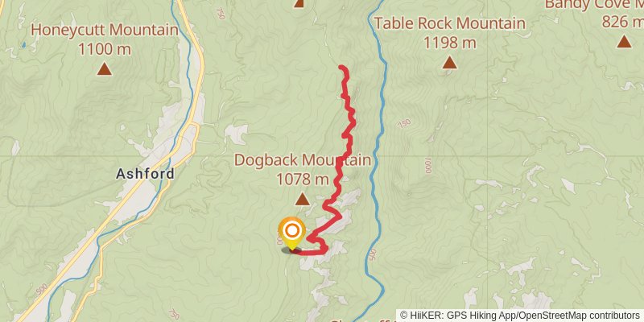Click the Honeycutt Mountain name label
This screenshot has width=644, height=322.
(105, 30)
